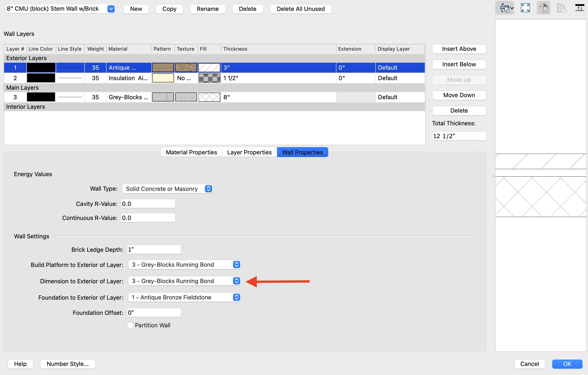
Task: Click the Brick Ledge Depth input field
Action: [154, 250]
